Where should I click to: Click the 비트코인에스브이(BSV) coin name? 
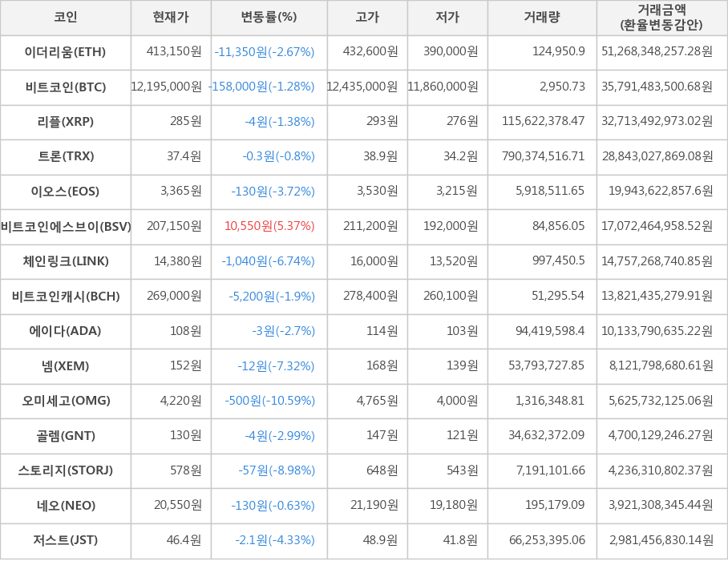(x=66, y=227)
